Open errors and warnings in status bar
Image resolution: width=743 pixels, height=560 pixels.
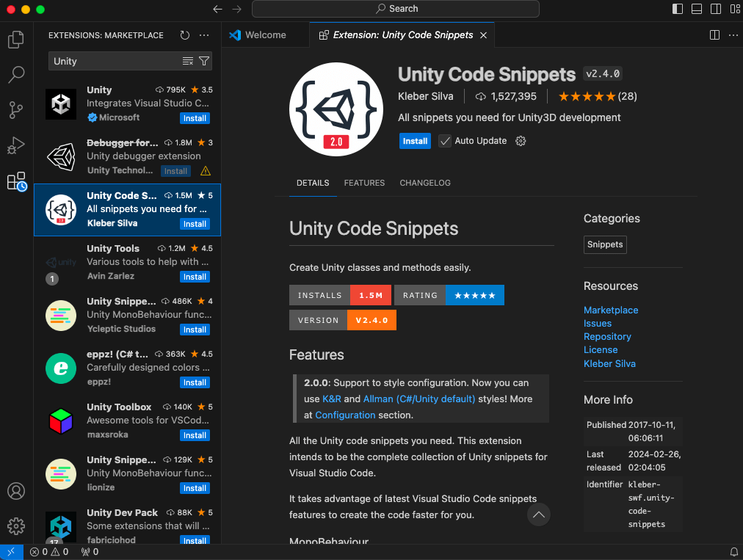pos(49,552)
